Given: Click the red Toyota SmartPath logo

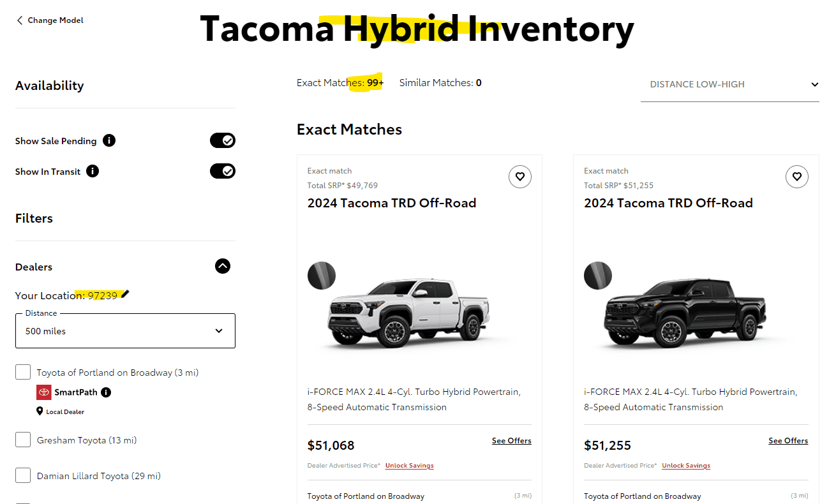Looking at the screenshot, I should coord(44,392).
